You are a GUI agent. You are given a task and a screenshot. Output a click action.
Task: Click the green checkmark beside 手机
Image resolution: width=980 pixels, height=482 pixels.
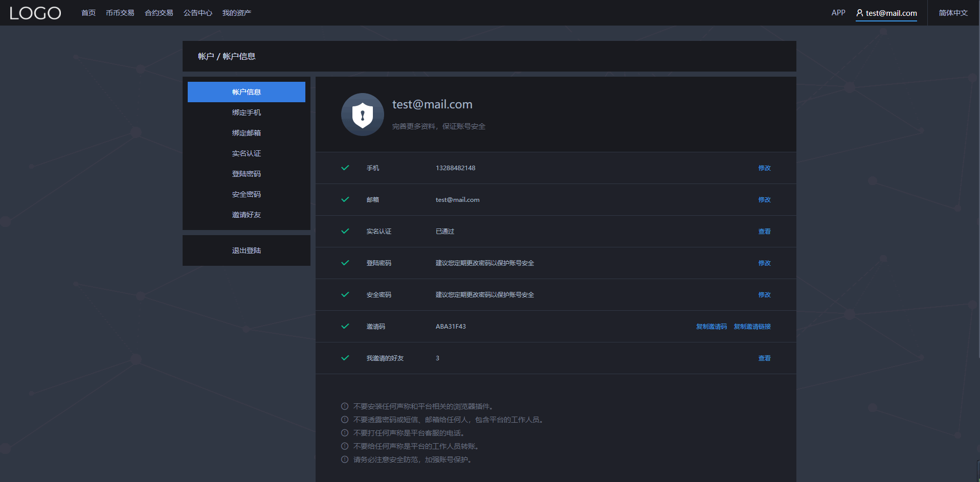click(x=345, y=168)
